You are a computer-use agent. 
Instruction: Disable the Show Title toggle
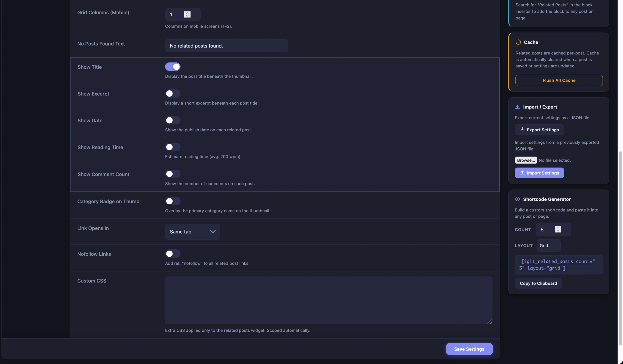(173, 66)
